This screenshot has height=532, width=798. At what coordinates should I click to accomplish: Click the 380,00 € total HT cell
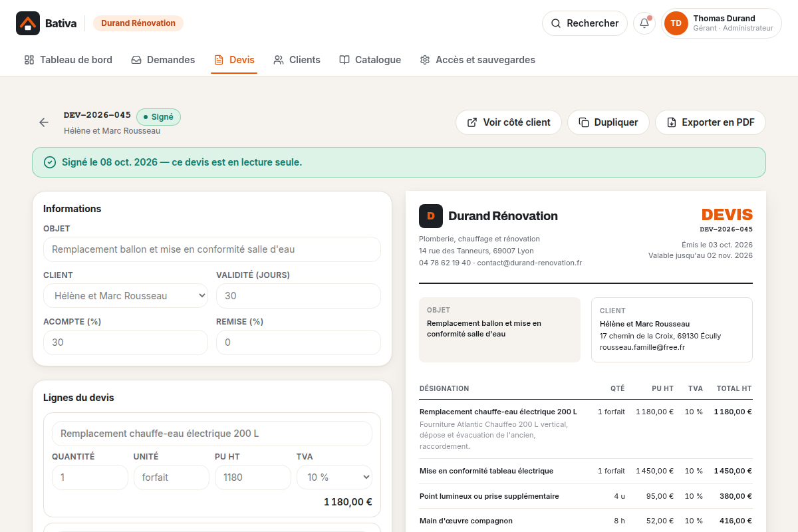[x=736, y=496]
